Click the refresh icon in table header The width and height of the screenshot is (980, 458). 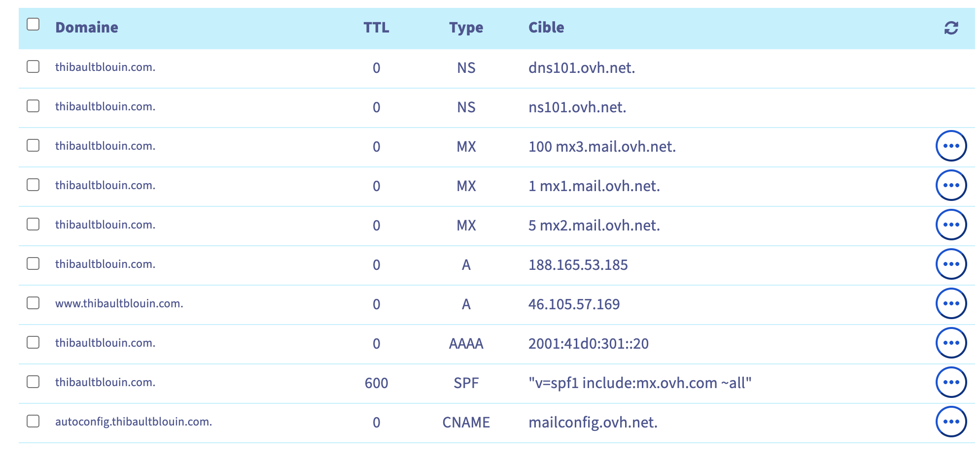(951, 28)
